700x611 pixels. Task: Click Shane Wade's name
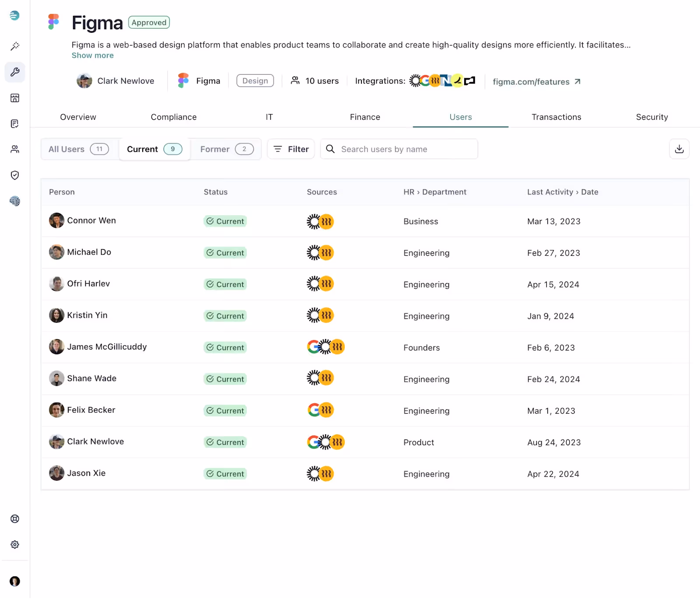point(92,378)
